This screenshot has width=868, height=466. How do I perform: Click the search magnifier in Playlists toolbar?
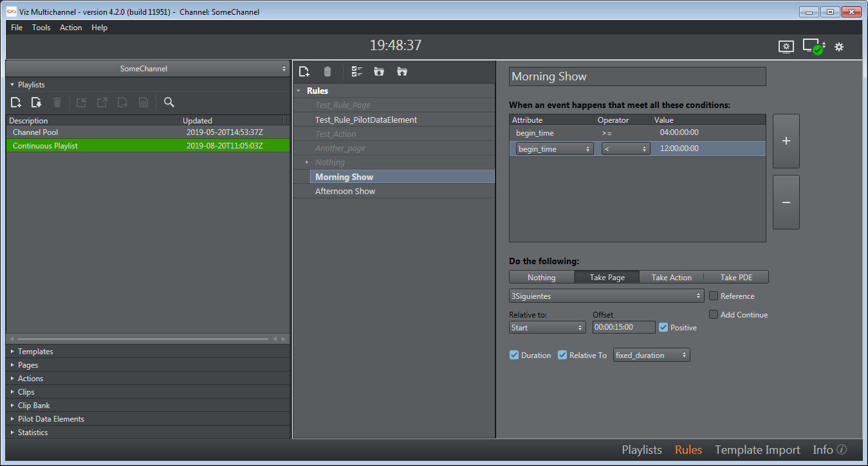coord(169,102)
